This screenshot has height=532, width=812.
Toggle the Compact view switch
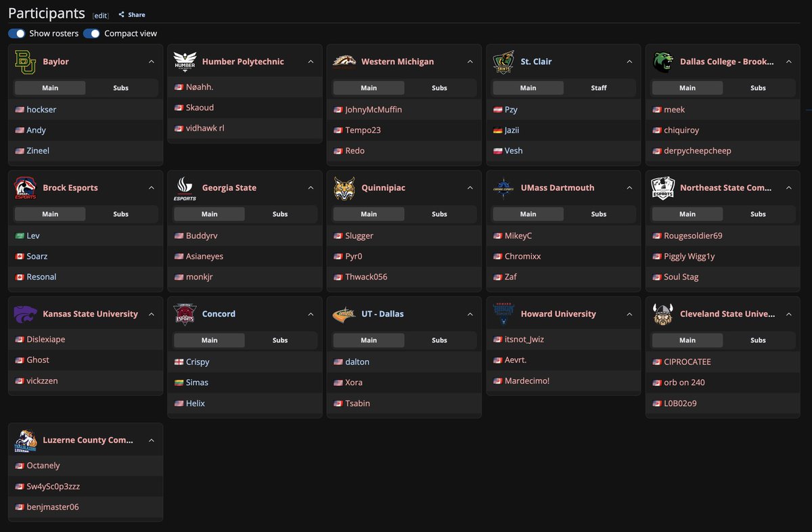(91, 33)
